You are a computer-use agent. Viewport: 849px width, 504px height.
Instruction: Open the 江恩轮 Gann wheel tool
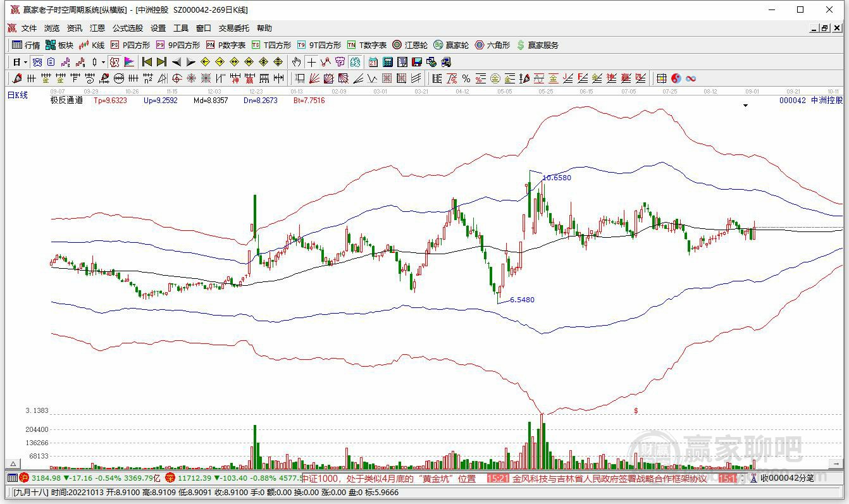coord(410,45)
